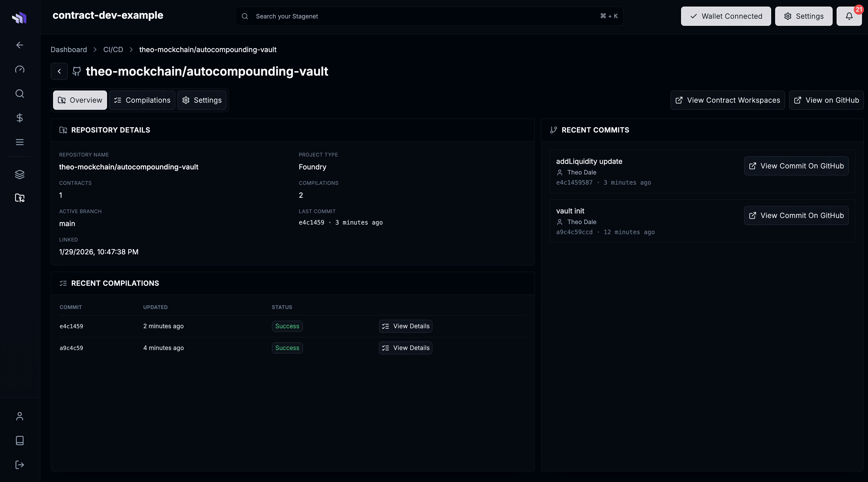Open the Dashboard speedometer icon in sidebar
The width and height of the screenshot is (868, 482).
pyautogui.click(x=19, y=69)
